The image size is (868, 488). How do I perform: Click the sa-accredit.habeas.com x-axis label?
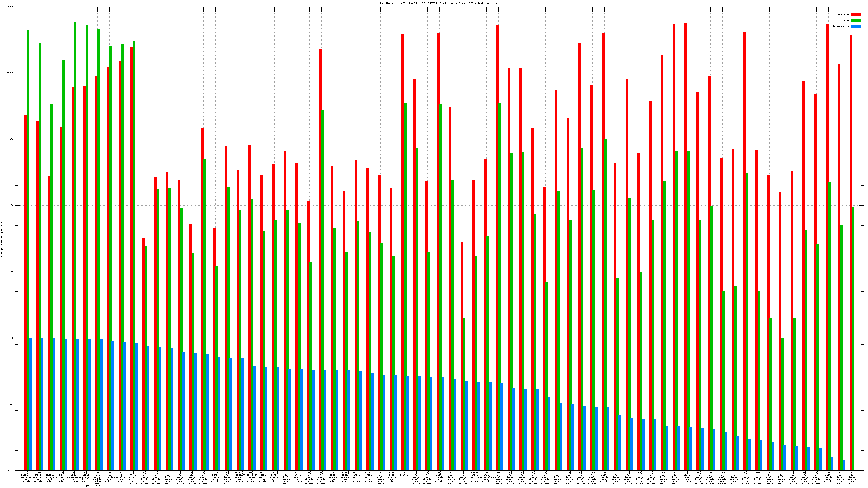coord(251,477)
